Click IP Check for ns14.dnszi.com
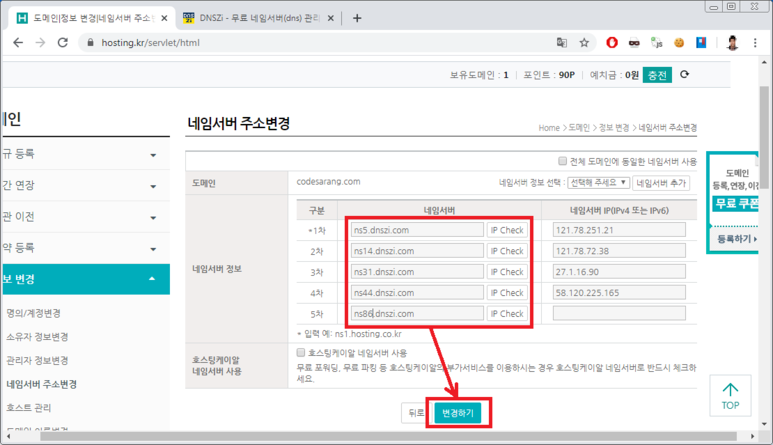Screen dimensions: 773x445 pos(507,251)
